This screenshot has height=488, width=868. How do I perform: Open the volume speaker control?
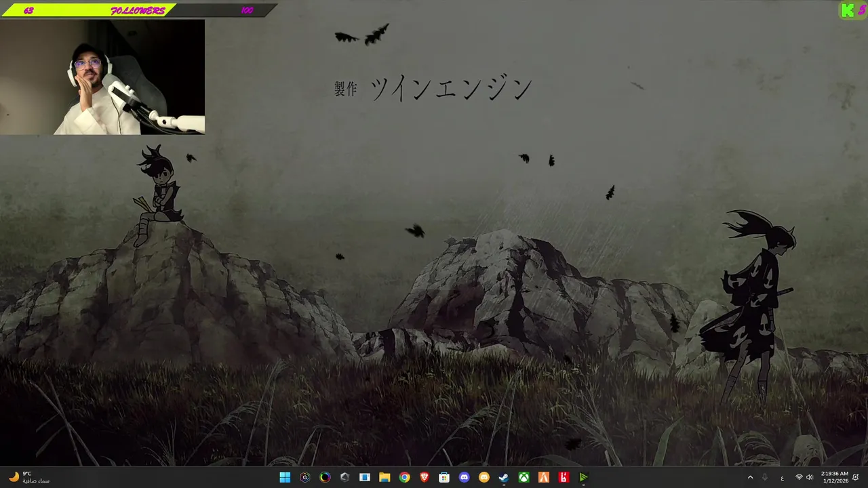tap(810, 477)
